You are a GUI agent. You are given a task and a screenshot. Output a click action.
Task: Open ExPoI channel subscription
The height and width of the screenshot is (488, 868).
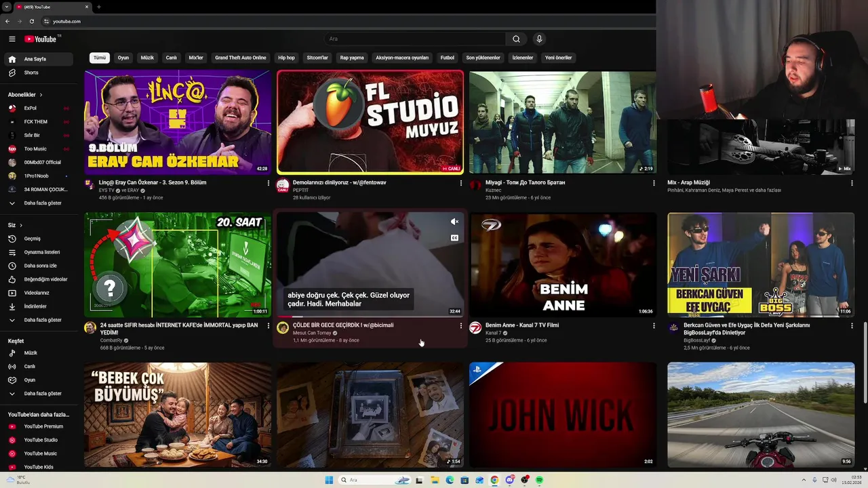click(38, 108)
